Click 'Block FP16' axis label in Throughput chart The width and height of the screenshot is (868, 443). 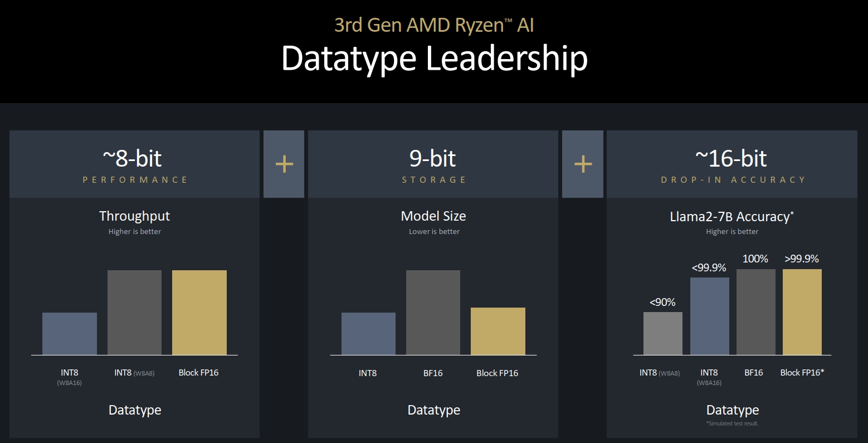pyautogui.click(x=198, y=373)
